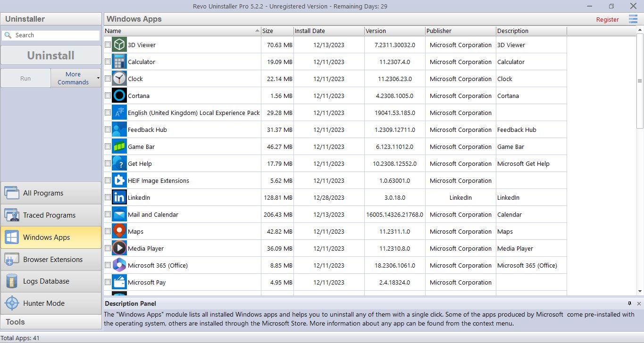The image size is (644, 343).
Task: Select the Windows Apps module
Action: pos(51,237)
